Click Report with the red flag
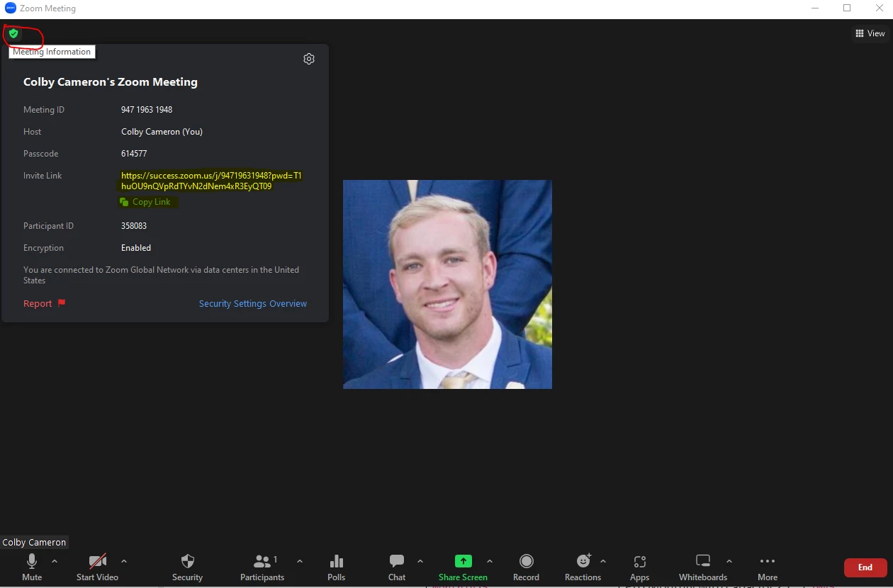 (x=44, y=303)
